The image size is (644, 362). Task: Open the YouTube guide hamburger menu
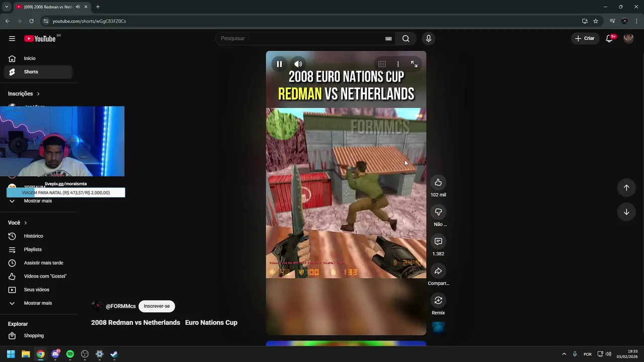[x=12, y=39]
